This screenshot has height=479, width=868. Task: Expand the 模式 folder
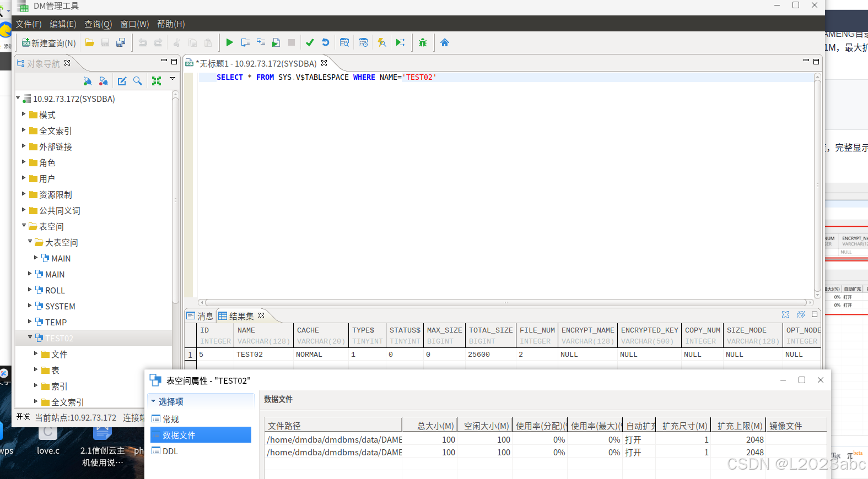click(24, 114)
